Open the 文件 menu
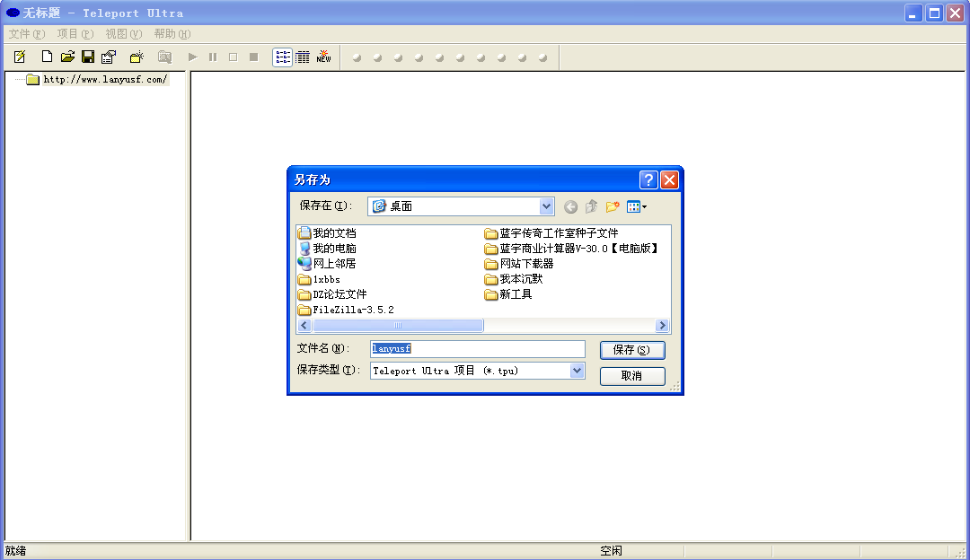The width and height of the screenshot is (970, 560). (x=26, y=34)
